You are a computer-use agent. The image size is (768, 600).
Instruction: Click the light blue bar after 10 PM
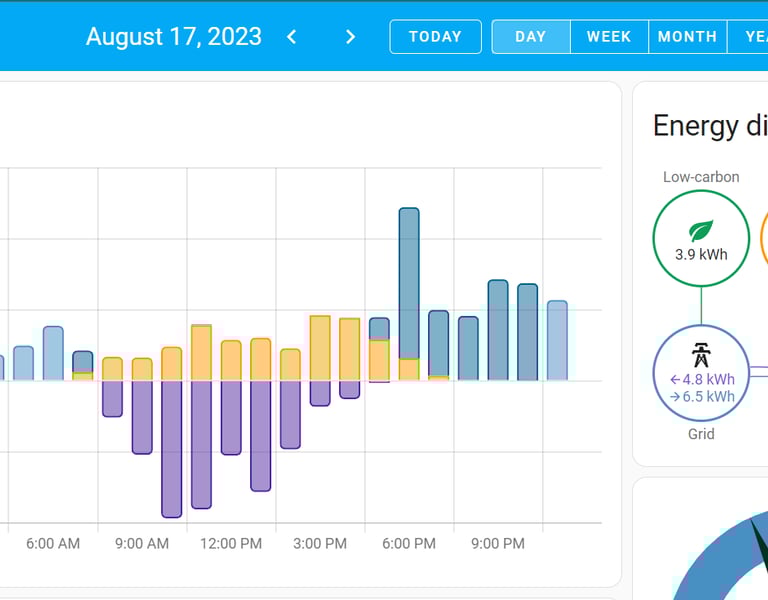[557, 340]
